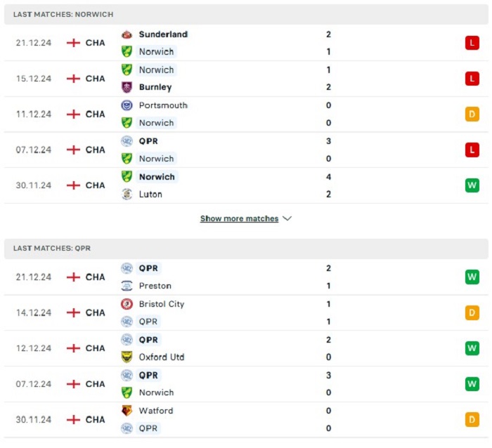Click the Sunderland club crest icon
492x448 pixels.
pos(127,34)
